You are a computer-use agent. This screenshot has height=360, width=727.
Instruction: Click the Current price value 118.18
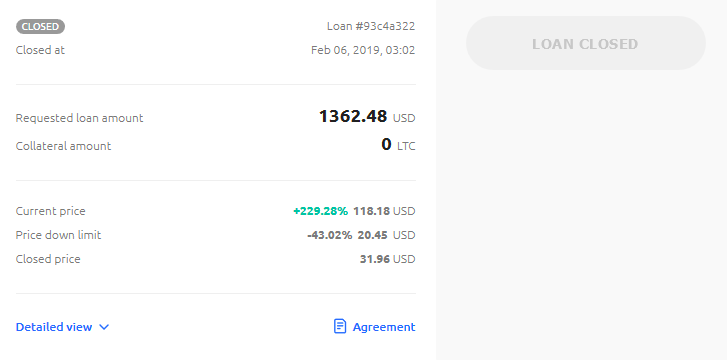click(x=371, y=211)
